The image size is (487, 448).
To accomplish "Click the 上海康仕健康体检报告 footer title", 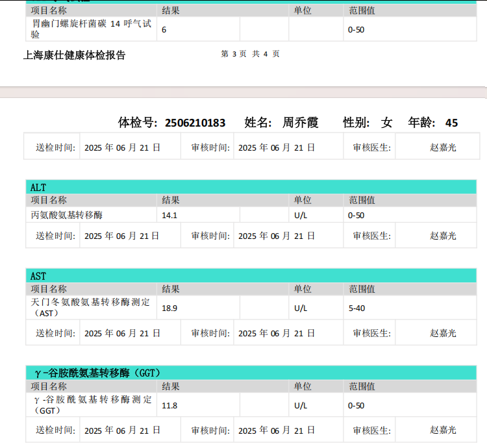I will pos(75,55).
